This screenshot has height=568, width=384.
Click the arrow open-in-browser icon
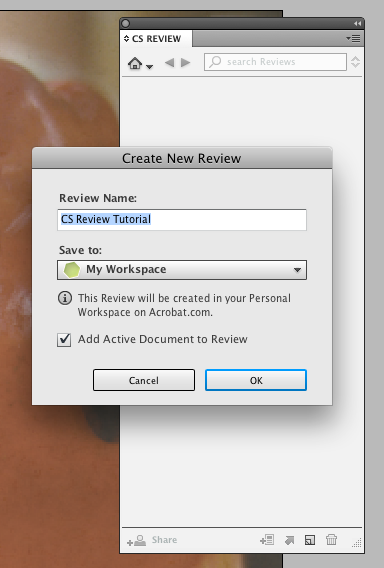pyautogui.click(x=289, y=540)
